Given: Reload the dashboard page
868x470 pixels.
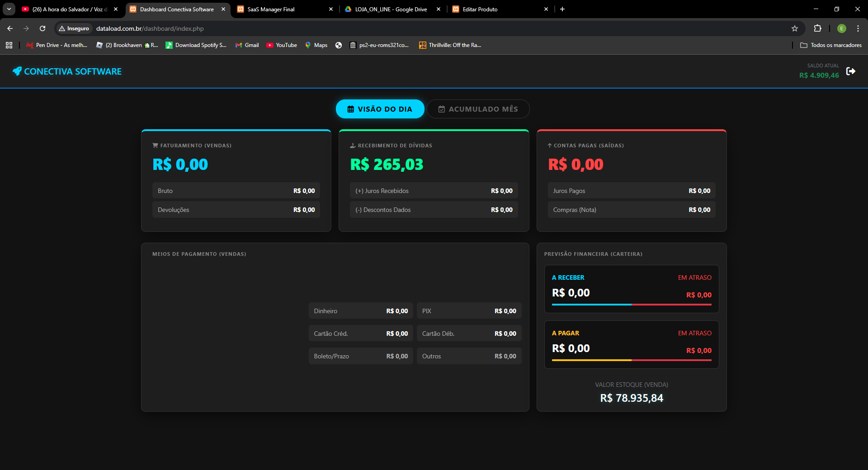Looking at the screenshot, I should coord(42,28).
